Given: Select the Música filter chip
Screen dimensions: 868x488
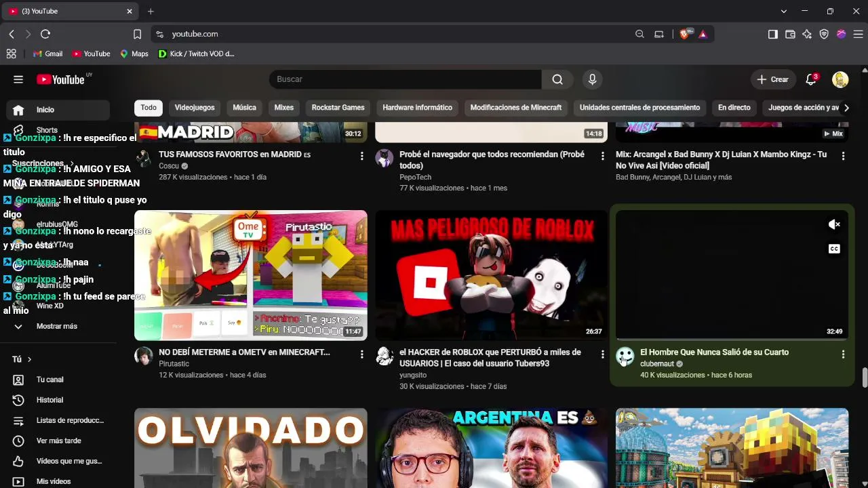Looking at the screenshot, I should [x=244, y=108].
